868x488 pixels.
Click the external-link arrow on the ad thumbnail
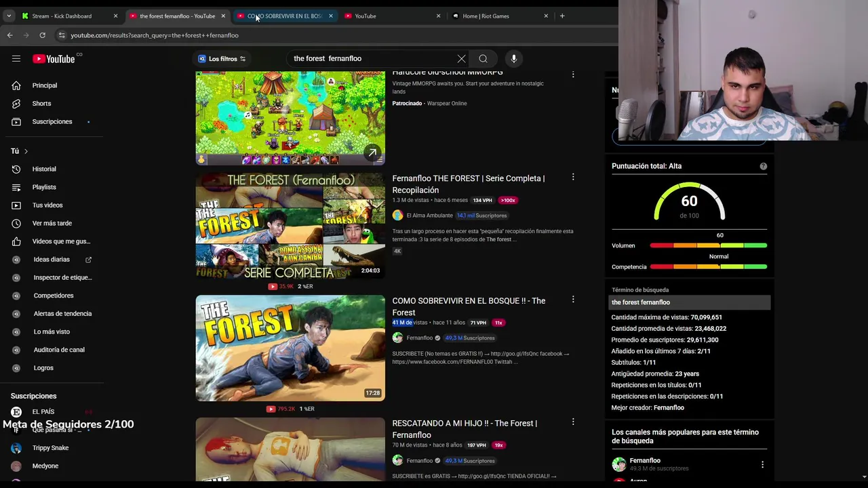coord(372,153)
